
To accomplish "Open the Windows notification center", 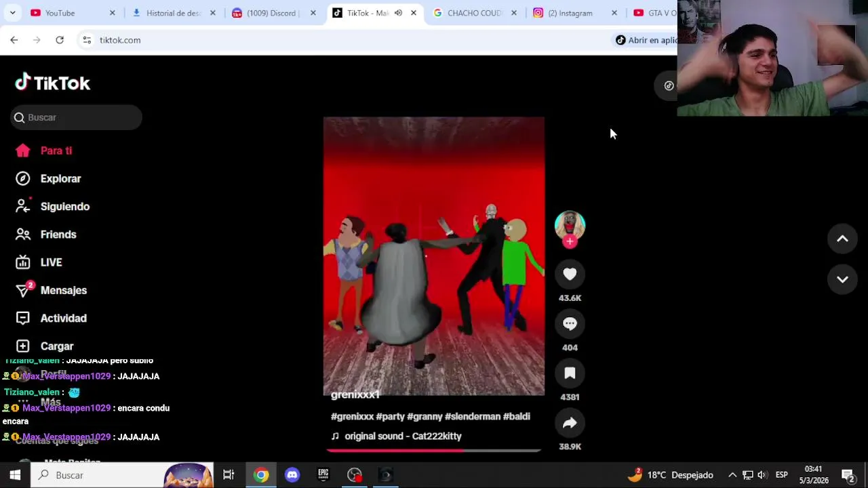I will coord(848,475).
